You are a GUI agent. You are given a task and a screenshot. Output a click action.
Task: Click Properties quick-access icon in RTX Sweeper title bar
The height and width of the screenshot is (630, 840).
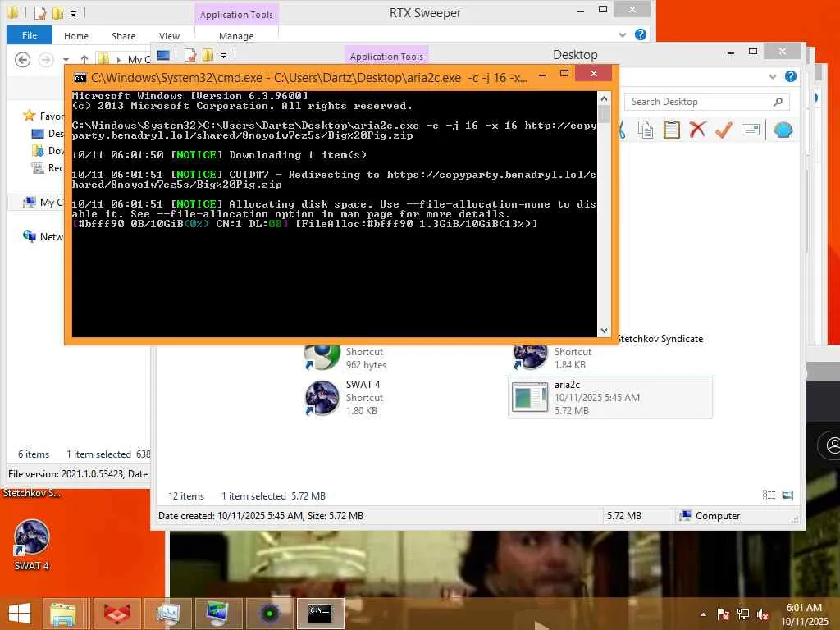click(40, 12)
